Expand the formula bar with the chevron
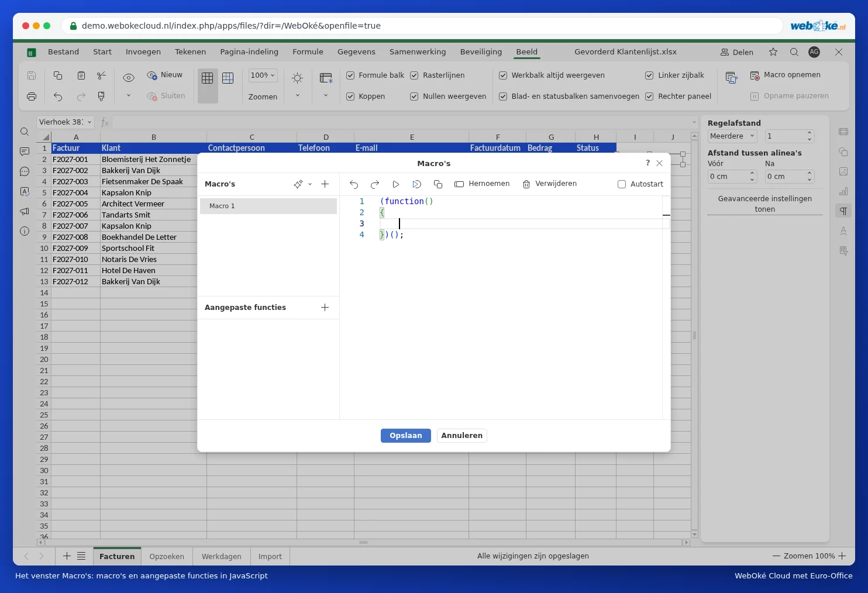 [694, 122]
